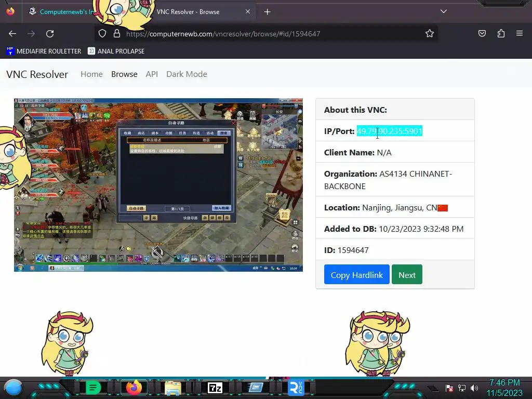The image size is (532, 399).
Task: Click the AS4134 CHINANET-BACKBONE organization text
Action: [x=388, y=180]
